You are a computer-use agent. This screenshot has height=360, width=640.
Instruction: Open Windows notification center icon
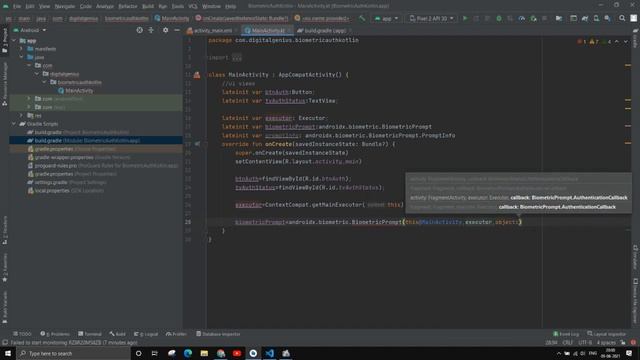point(629,353)
